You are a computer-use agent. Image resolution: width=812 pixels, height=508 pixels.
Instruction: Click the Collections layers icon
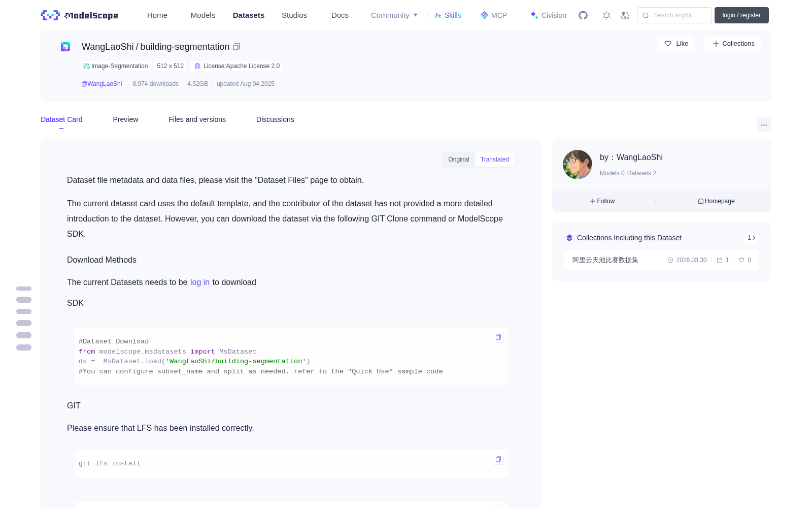[x=569, y=238]
